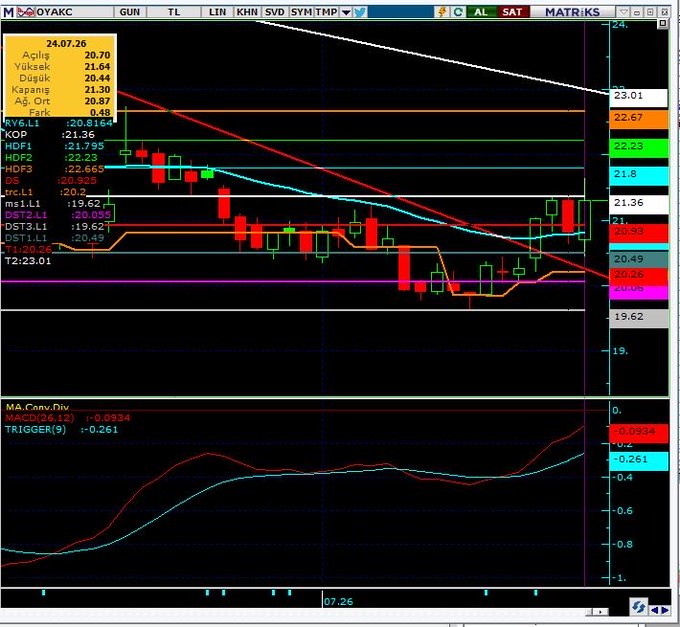Click the gray 20.49 price label
680x627 pixels.
coord(638,259)
